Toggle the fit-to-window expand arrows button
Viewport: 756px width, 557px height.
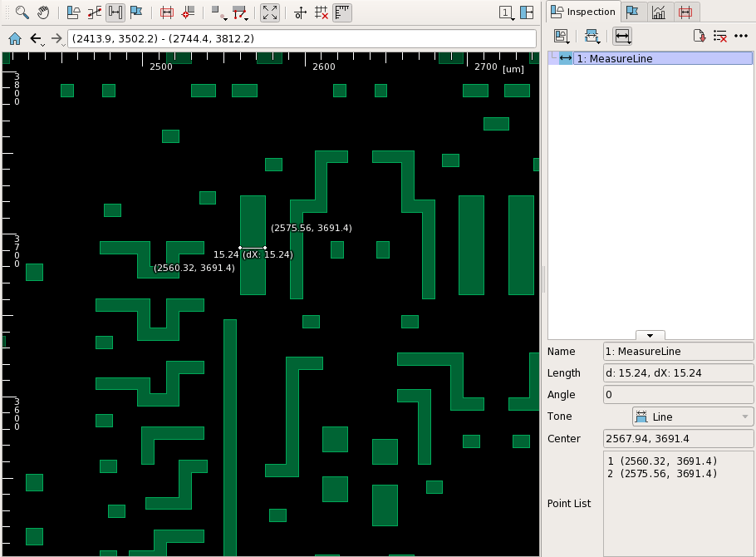point(270,12)
